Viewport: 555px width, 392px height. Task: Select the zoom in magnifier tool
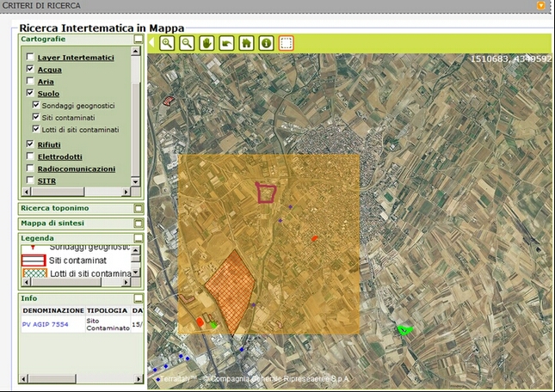[x=167, y=44]
